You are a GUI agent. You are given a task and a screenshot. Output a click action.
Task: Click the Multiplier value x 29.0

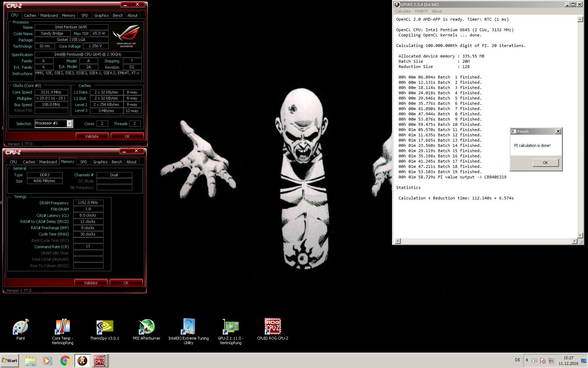[51, 98]
